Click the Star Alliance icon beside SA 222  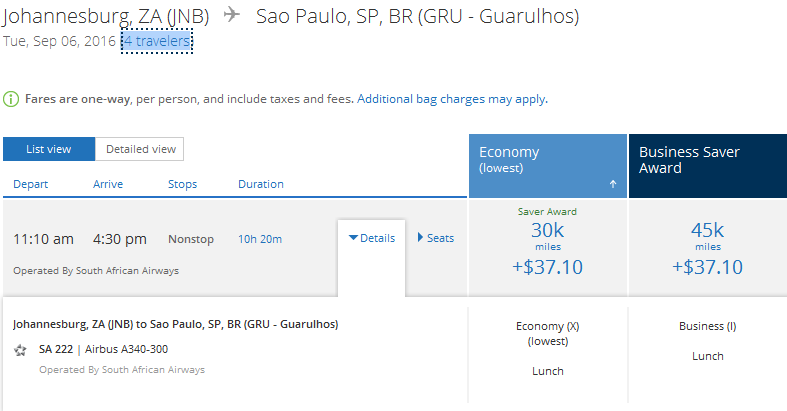(x=20, y=350)
